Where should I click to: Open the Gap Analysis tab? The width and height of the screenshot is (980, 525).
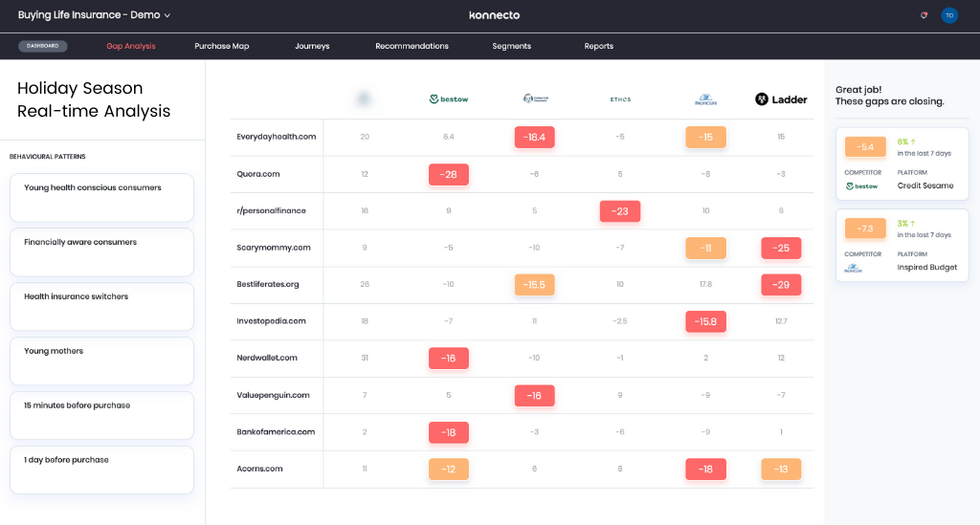pos(130,46)
